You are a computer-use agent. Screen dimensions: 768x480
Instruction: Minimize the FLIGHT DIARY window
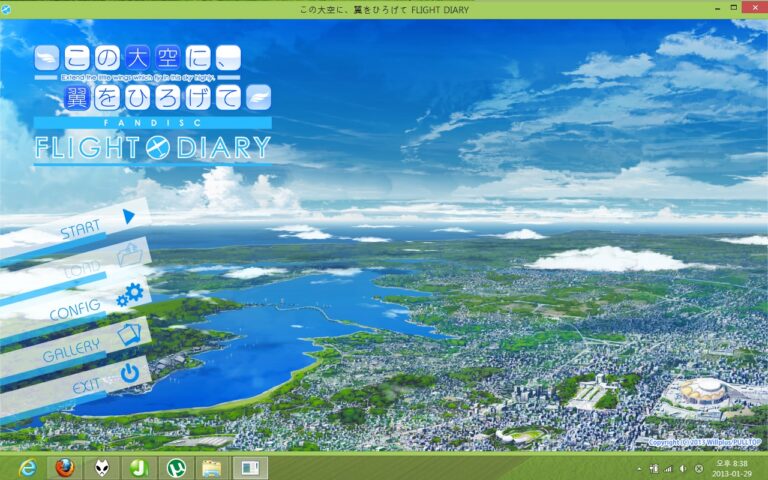coord(717,8)
